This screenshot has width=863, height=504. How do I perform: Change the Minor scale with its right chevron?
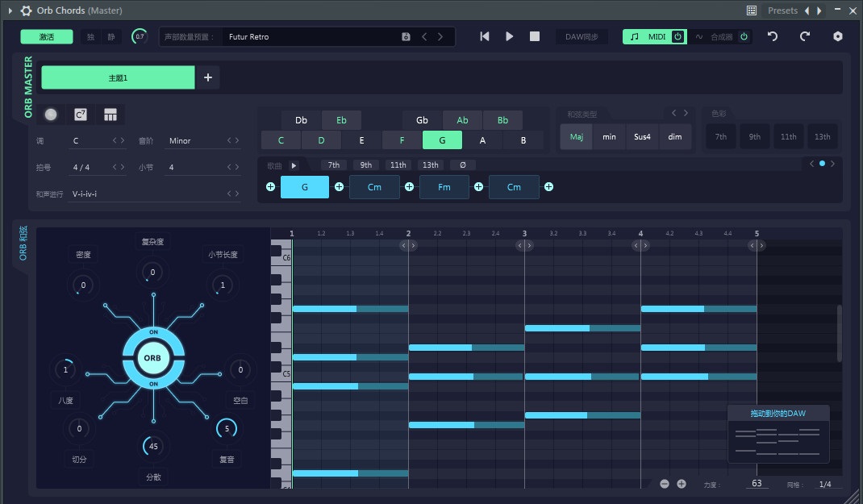coord(238,140)
